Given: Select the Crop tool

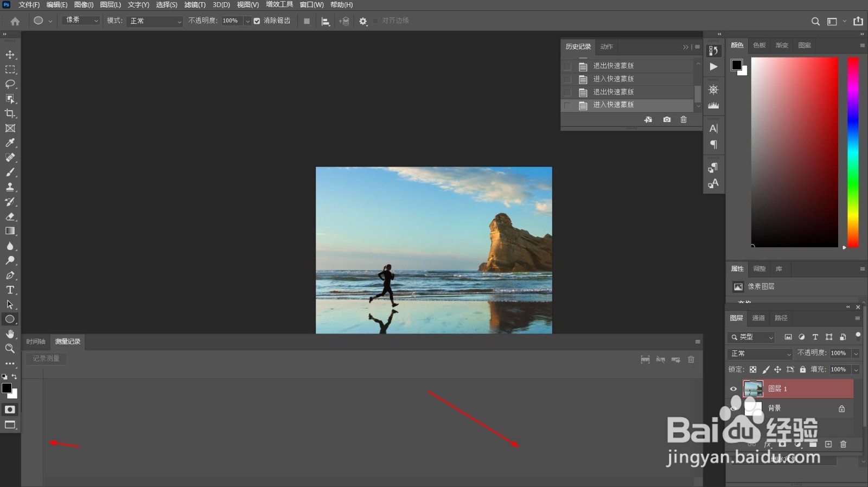Looking at the screenshot, I should pos(10,113).
